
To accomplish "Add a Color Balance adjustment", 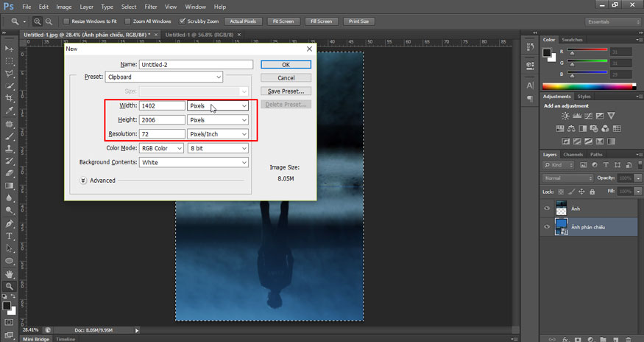I will tap(571, 129).
